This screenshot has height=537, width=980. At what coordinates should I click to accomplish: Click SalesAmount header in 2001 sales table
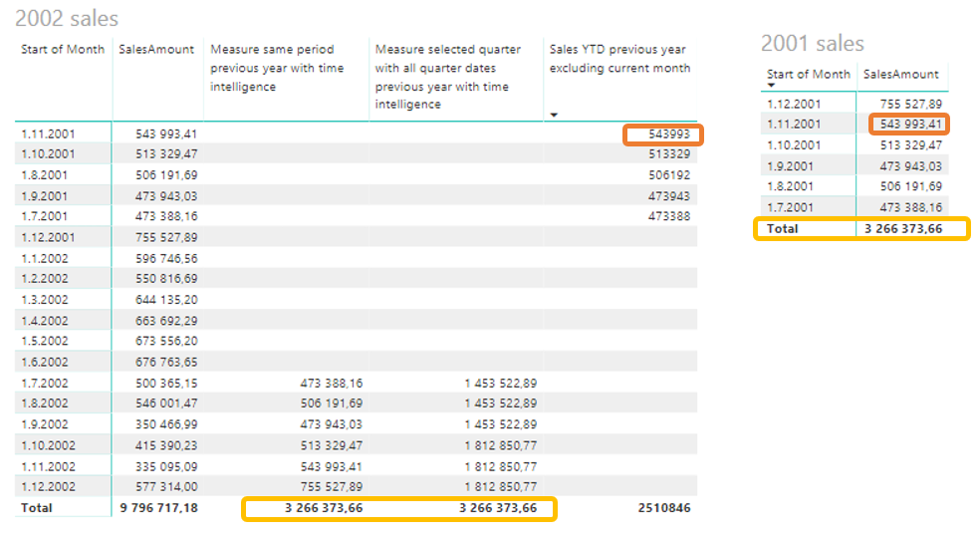[x=900, y=75]
